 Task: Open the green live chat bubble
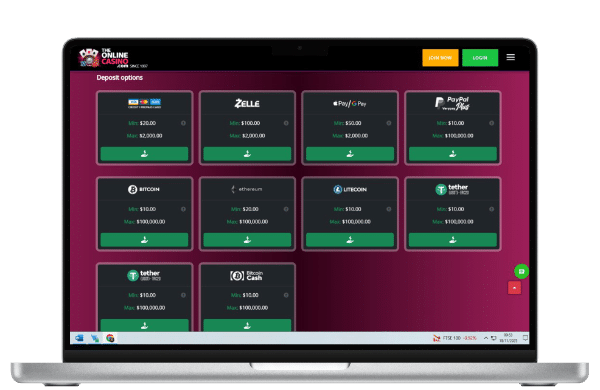[x=521, y=271]
